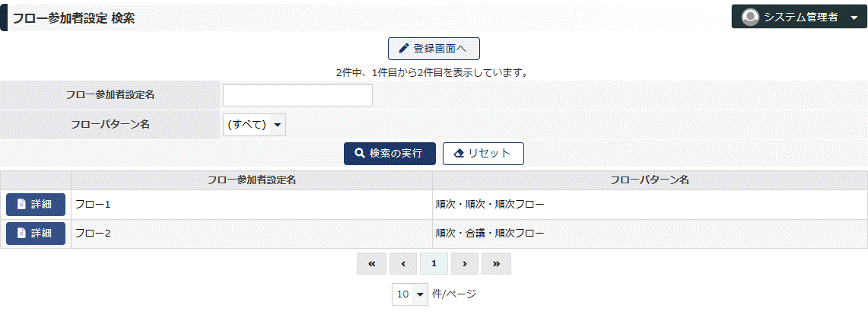Open the システム管理者 user menu arrow
This screenshot has height=318, width=868.
853,17
